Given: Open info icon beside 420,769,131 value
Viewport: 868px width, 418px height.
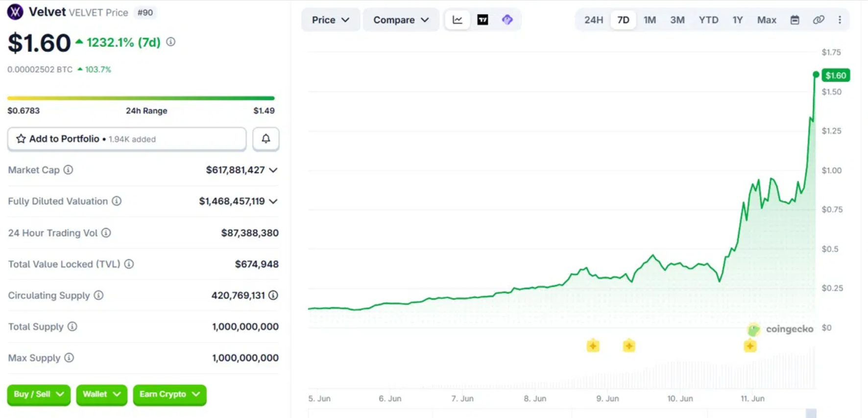Looking at the screenshot, I should tap(273, 295).
